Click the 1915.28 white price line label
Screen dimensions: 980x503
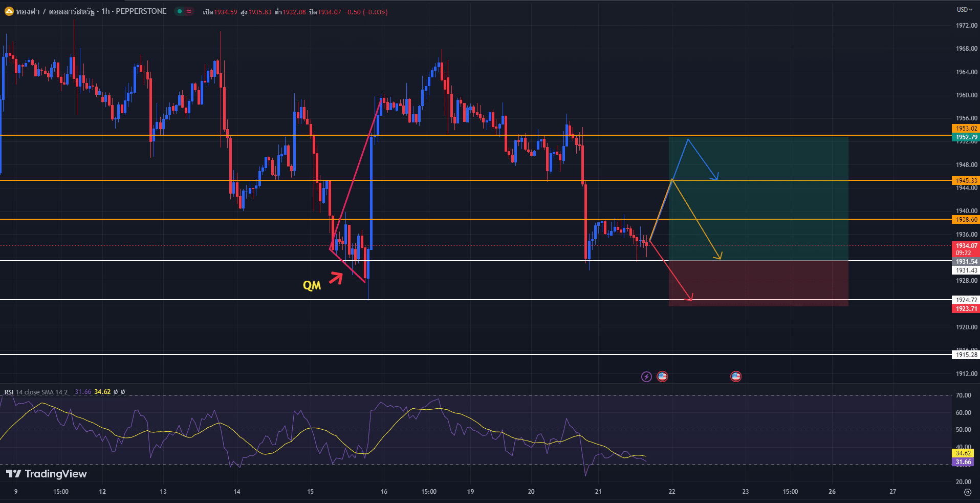coord(966,355)
